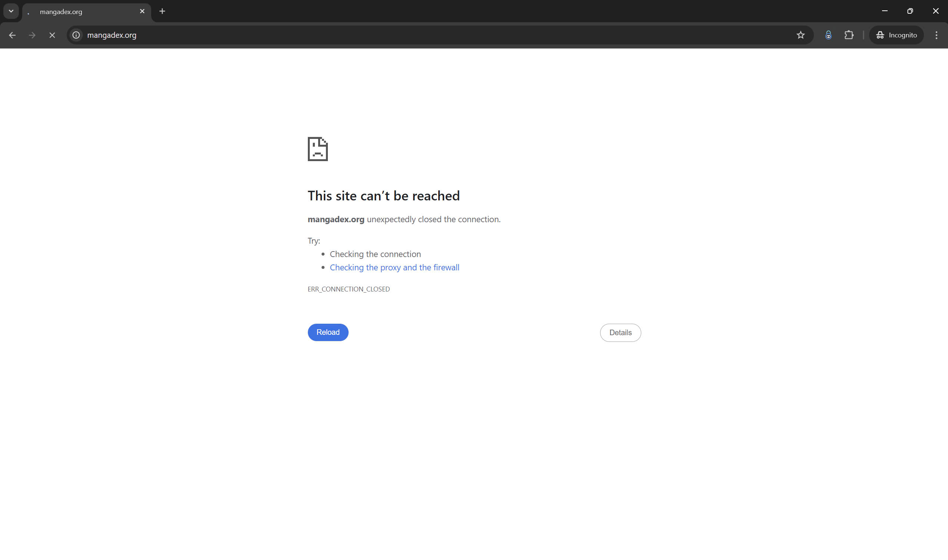Open the Extensions puzzle piece menu

[849, 35]
